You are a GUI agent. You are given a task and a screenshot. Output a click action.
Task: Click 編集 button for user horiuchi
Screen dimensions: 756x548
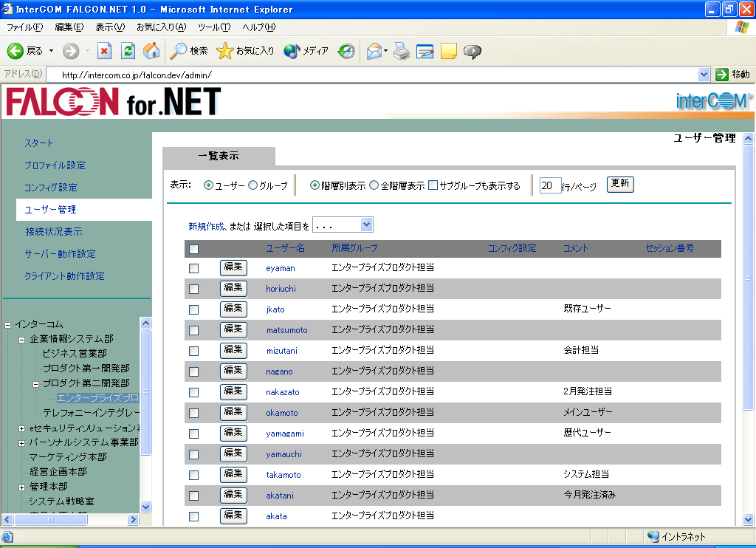click(x=233, y=287)
